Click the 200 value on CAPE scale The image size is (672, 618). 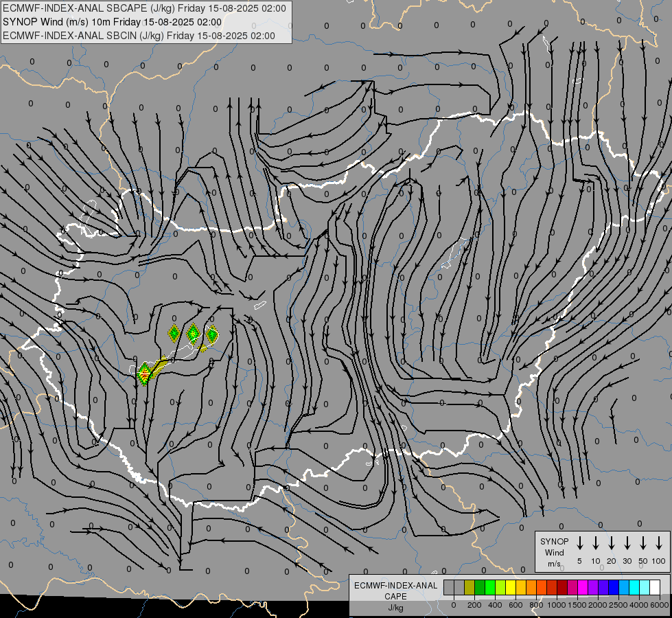pyautogui.click(x=474, y=605)
